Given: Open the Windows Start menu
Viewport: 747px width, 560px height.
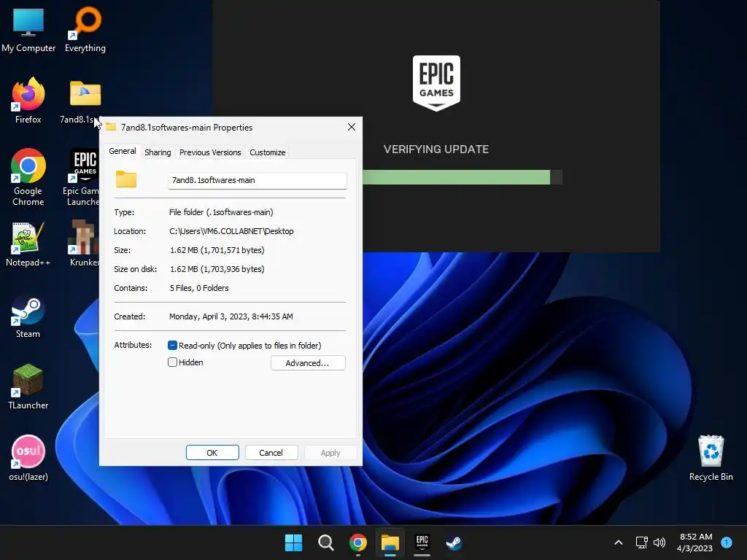Looking at the screenshot, I should [x=293, y=542].
